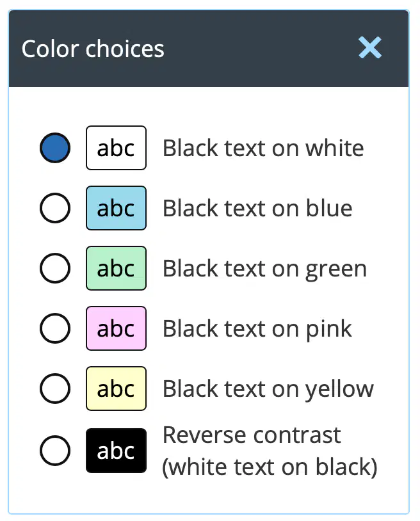This screenshot has width=420, height=521.
Task: Click the 'Black text on white' label
Action: pyautogui.click(x=263, y=148)
